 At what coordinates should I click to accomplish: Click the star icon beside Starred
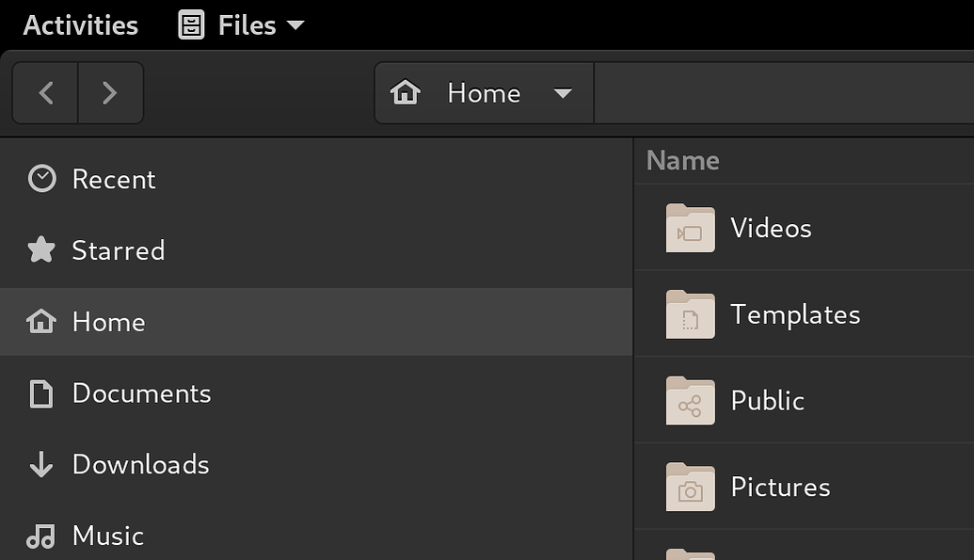41,250
